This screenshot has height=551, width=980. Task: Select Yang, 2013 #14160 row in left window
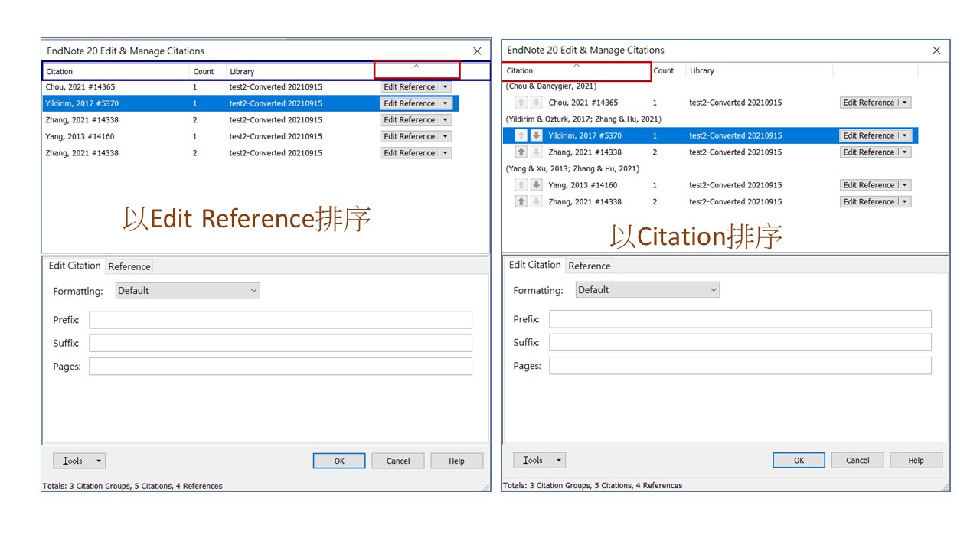pos(250,136)
